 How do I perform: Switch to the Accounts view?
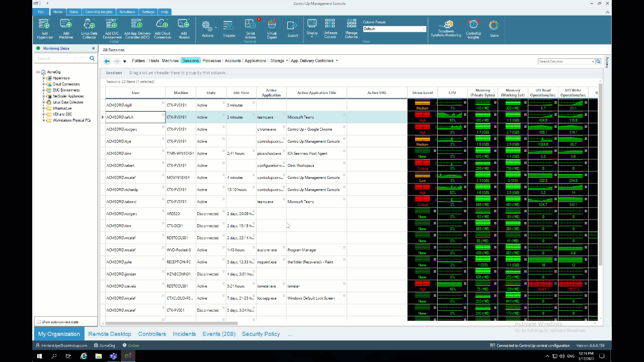point(233,61)
